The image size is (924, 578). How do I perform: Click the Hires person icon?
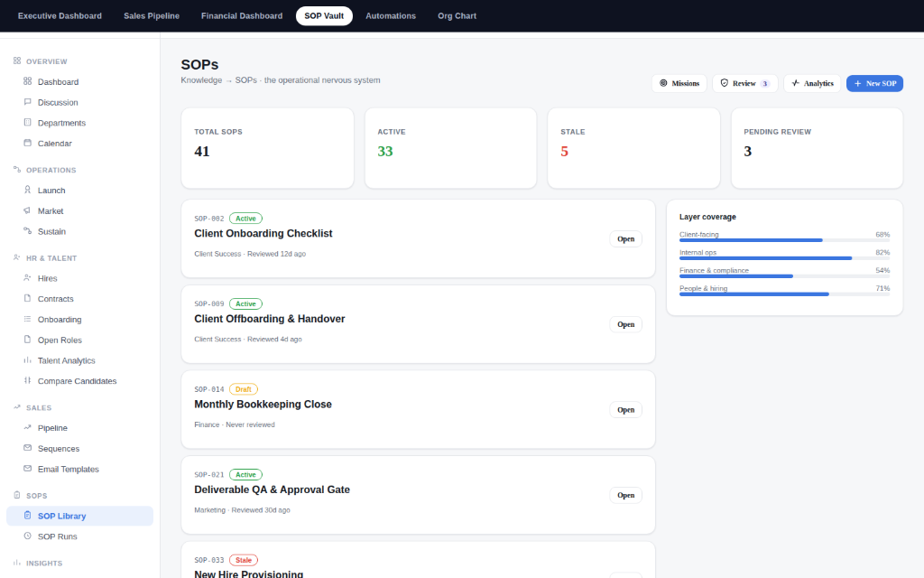[28, 278]
